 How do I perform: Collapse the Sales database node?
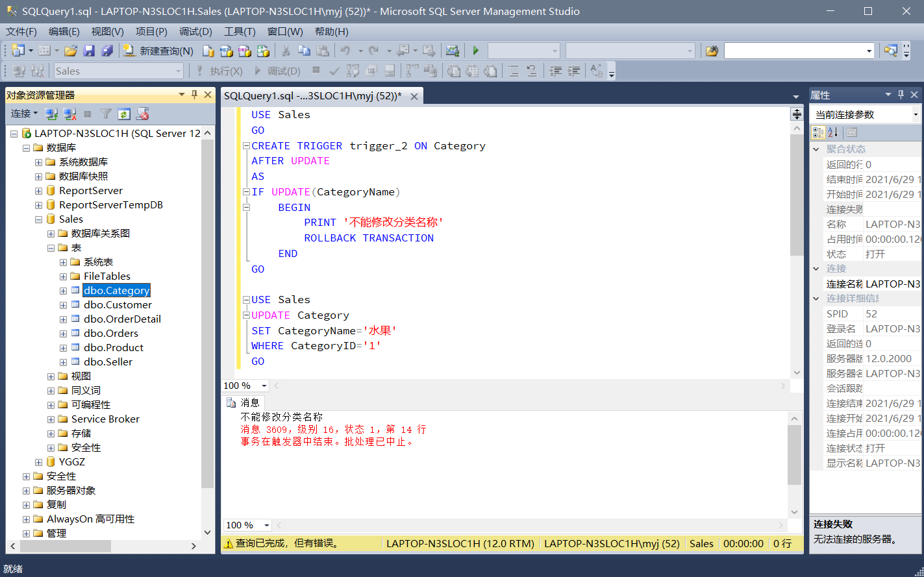38,219
